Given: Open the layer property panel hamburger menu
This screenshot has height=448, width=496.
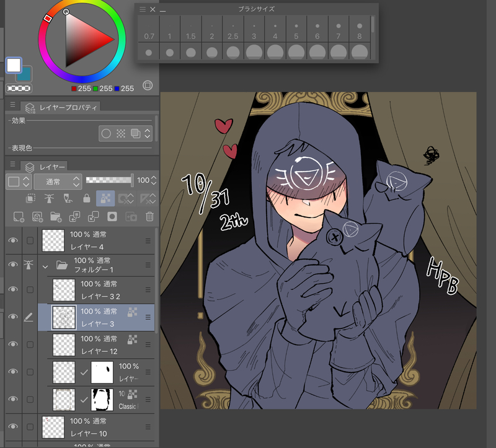Looking at the screenshot, I should coord(12,104).
